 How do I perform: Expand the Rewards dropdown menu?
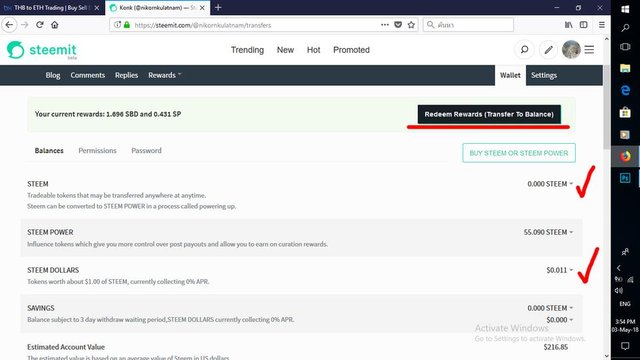164,75
